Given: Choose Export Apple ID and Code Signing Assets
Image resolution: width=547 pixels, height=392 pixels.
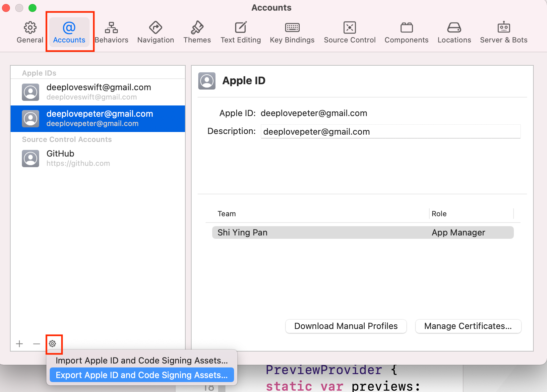Looking at the screenshot, I should click(142, 375).
